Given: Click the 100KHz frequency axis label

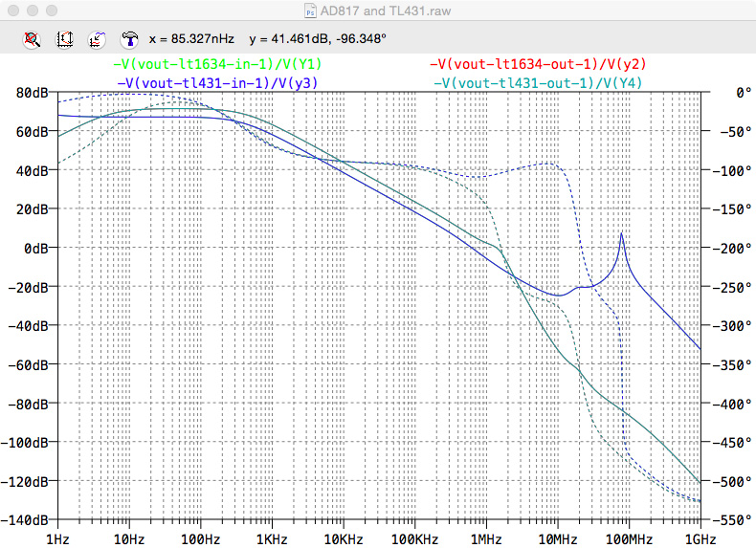Looking at the screenshot, I should 414,538.
